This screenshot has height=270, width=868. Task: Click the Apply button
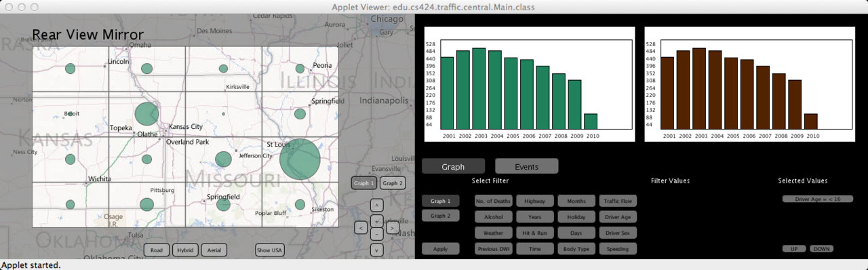440,249
